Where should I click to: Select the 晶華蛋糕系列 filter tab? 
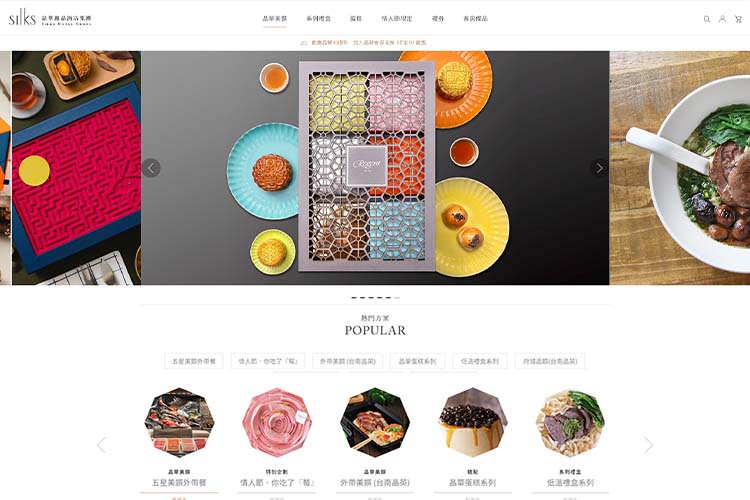(x=417, y=361)
